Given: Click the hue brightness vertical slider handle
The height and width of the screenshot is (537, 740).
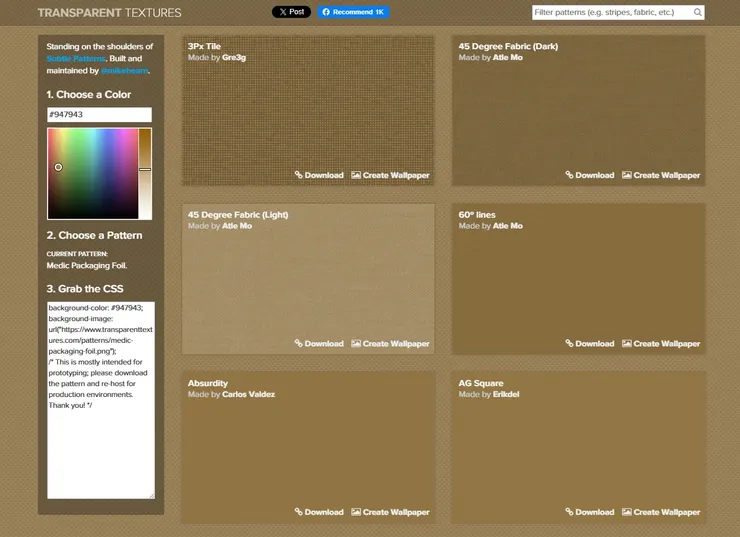Looking at the screenshot, I should point(145,169).
